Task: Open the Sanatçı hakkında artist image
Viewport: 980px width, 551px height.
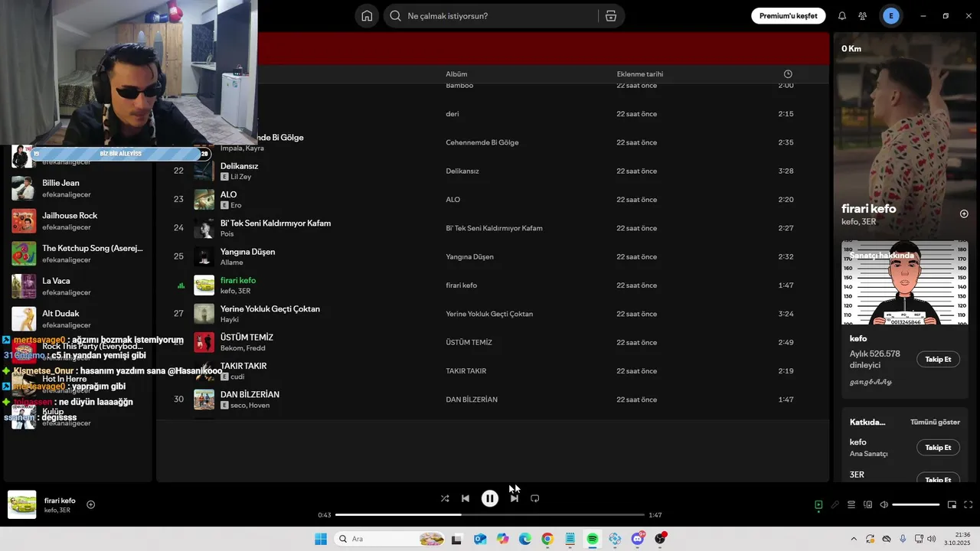Action: 905,282
